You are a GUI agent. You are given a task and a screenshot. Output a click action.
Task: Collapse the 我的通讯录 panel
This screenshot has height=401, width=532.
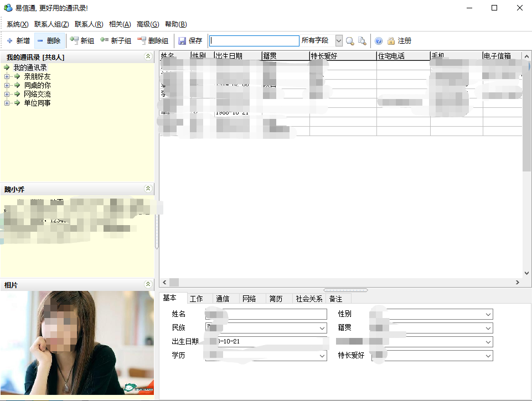(x=147, y=56)
